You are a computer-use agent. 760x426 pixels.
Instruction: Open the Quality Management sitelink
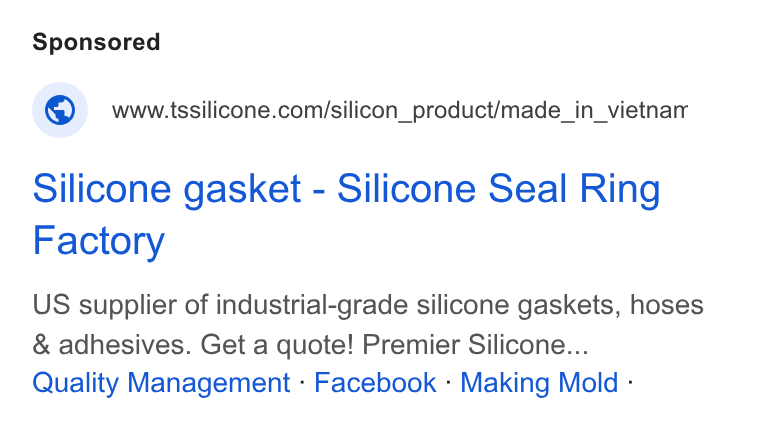pos(161,383)
